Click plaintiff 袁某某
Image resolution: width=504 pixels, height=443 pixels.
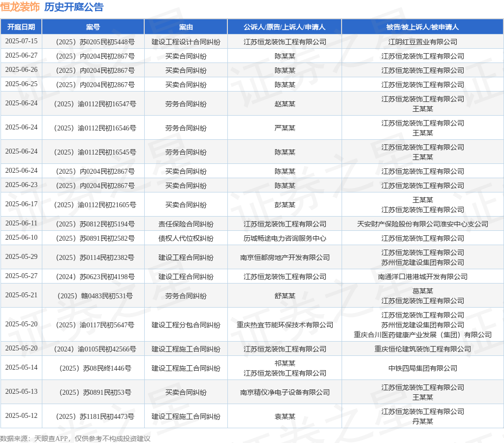285,416
